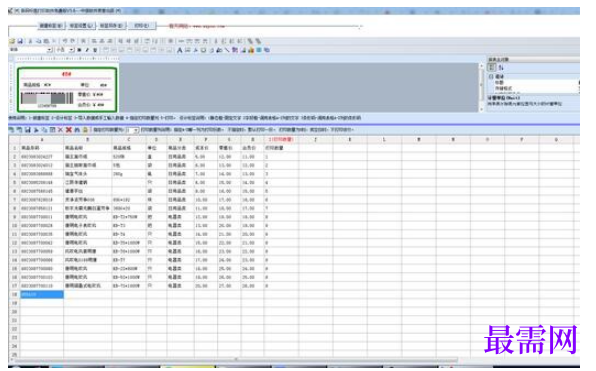
Task: Click design area vertical scrollbar up arrow
Action: tap(481, 66)
